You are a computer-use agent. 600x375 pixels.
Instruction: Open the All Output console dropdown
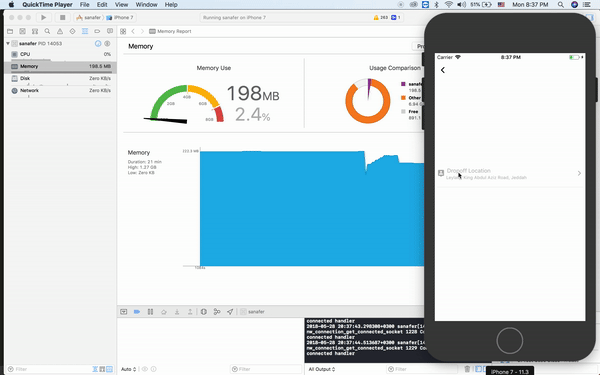click(x=322, y=369)
